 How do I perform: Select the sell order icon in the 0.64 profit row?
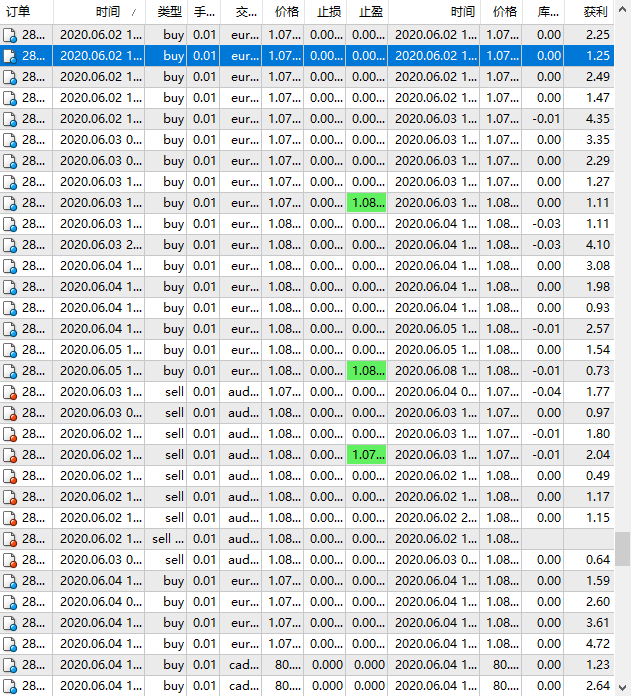[x=10, y=560]
